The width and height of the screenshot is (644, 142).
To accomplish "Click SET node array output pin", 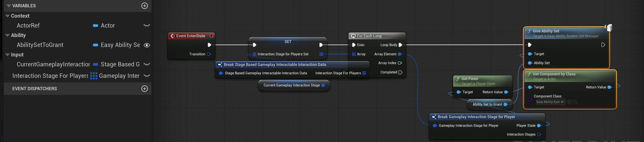I will 321,54.
